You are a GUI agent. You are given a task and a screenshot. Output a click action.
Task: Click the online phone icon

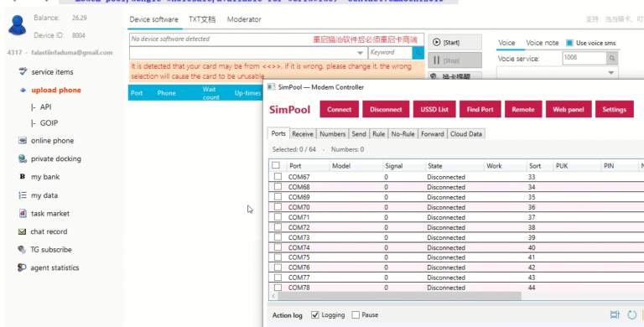[22, 141]
